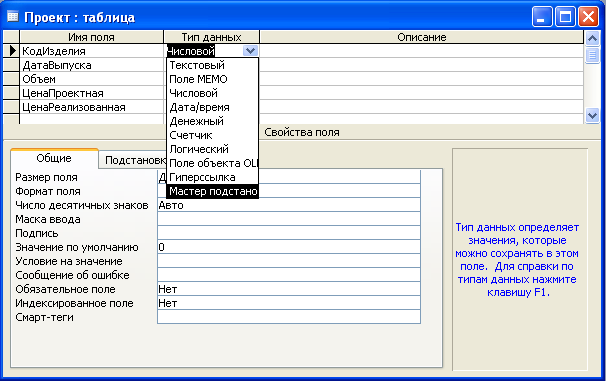The height and width of the screenshot is (381, 606).
Task: Select the ЦенаПроектная field name cell
Action: (x=92, y=93)
